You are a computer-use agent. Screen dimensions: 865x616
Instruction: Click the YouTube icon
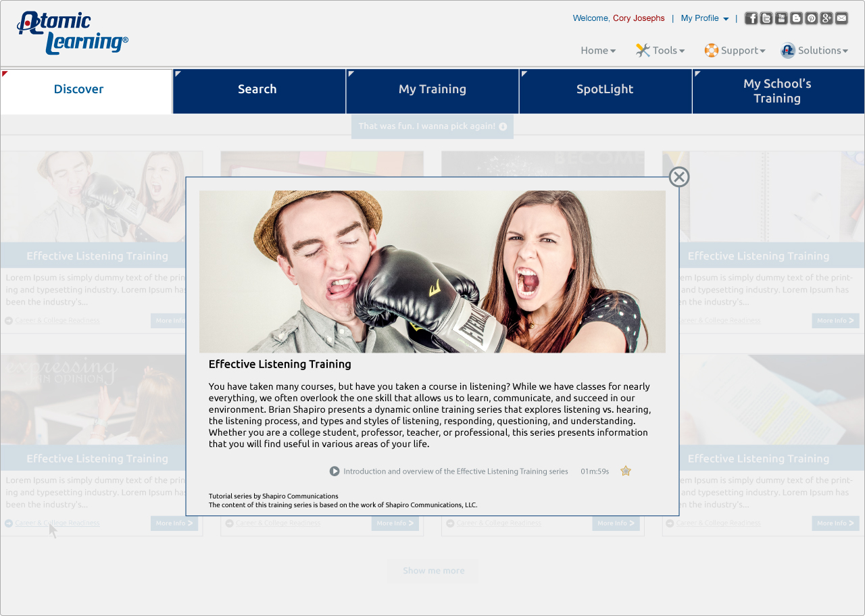(x=781, y=18)
